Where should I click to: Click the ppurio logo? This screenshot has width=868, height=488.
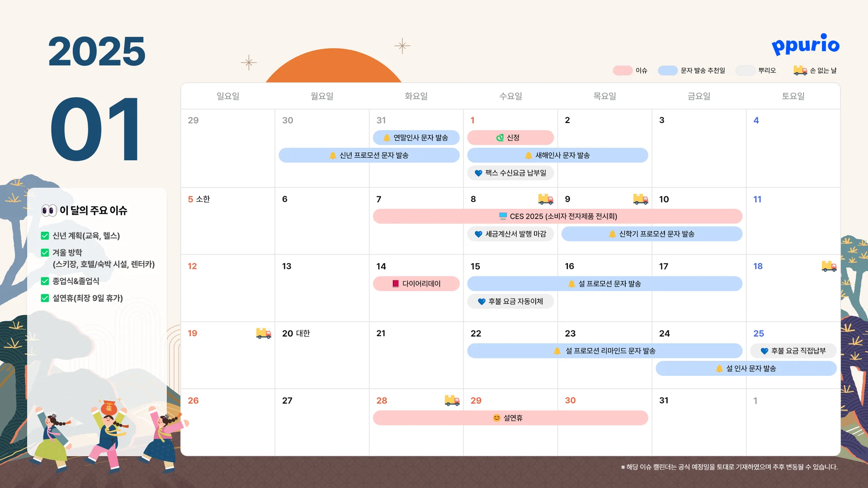pyautogui.click(x=805, y=45)
